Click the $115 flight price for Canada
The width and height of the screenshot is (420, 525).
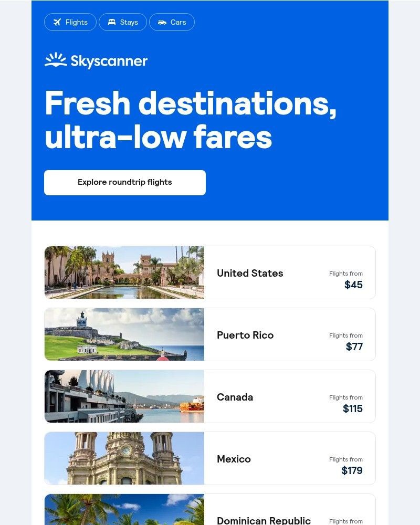tap(353, 408)
